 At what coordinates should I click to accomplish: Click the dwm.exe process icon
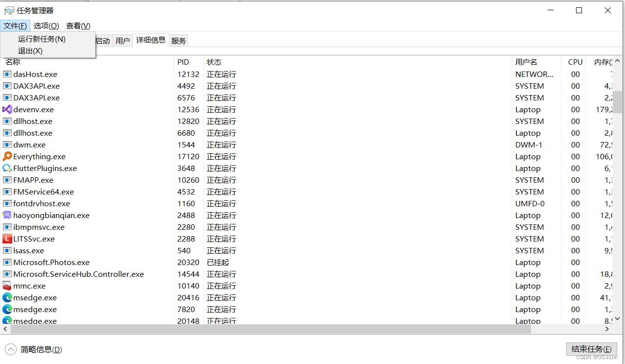point(7,145)
